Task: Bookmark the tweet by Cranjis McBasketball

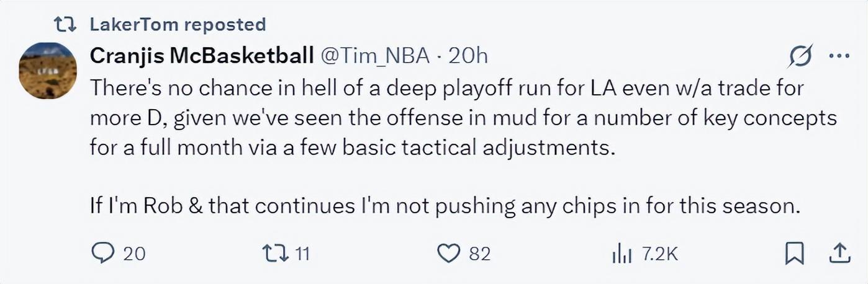Action: [795, 252]
